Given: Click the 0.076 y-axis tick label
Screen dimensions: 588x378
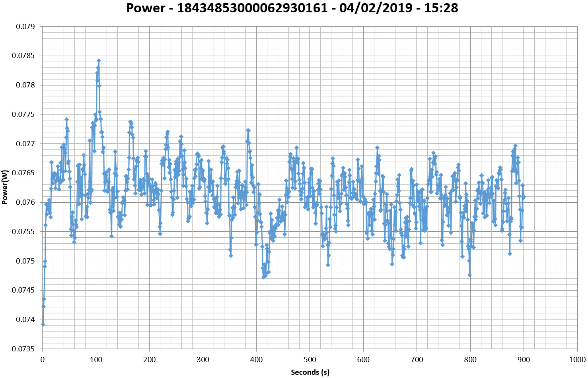Looking at the screenshot, I should tap(25, 202).
